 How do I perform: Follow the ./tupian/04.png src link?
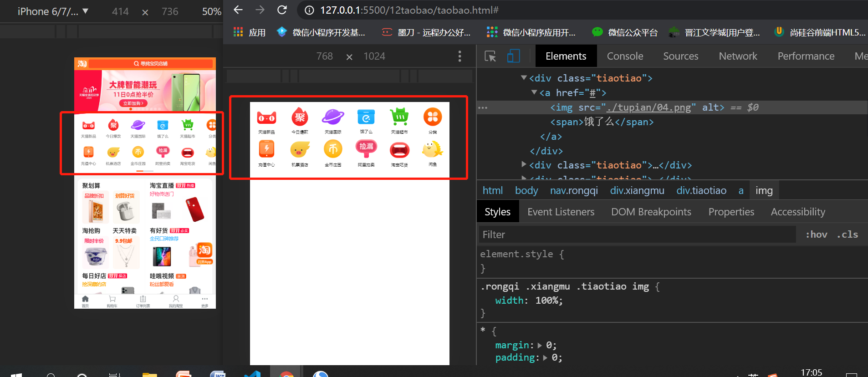(x=649, y=107)
